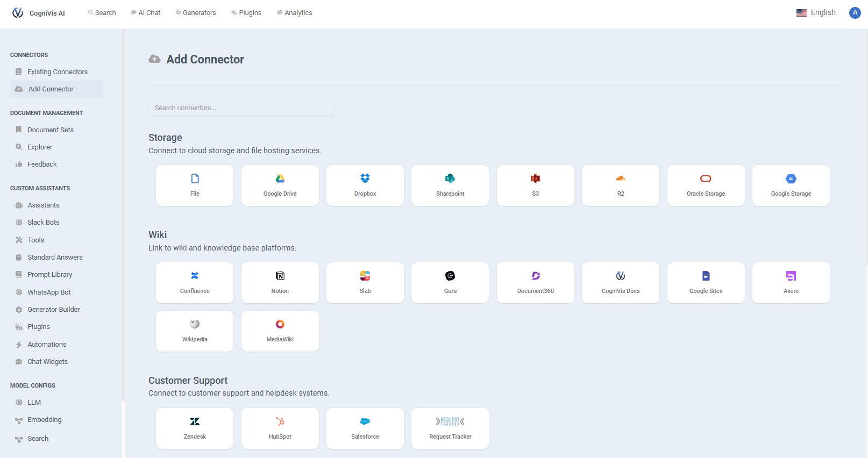
Task: Open Standard Answers page
Action: 56,257
